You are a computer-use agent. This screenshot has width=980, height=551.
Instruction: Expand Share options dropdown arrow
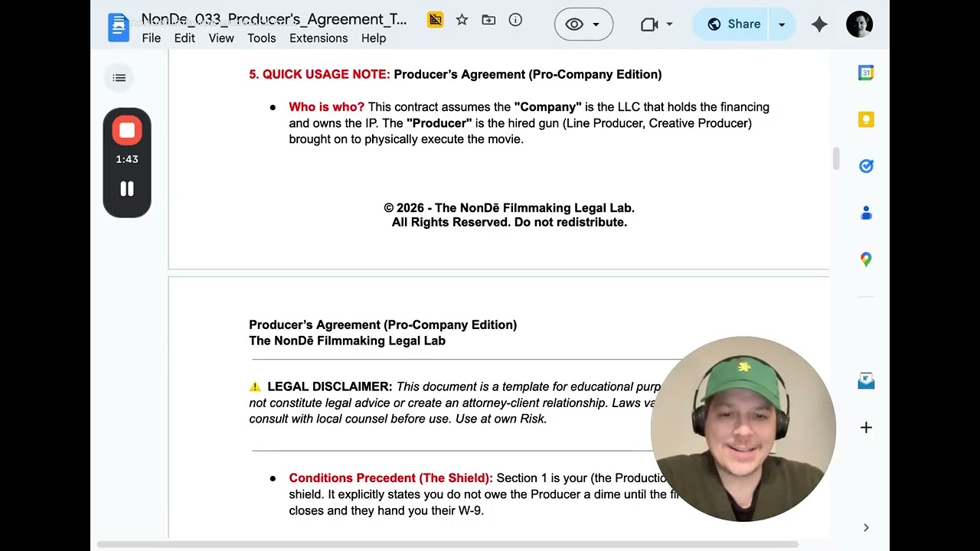point(782,24)
